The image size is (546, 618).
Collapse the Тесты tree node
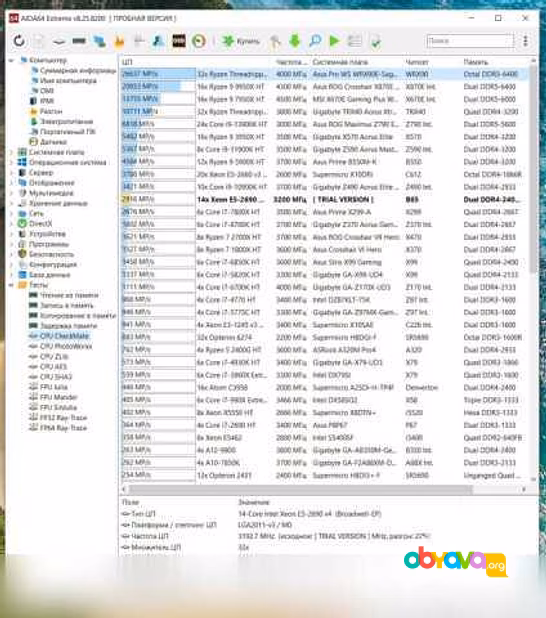coord(11,285)
